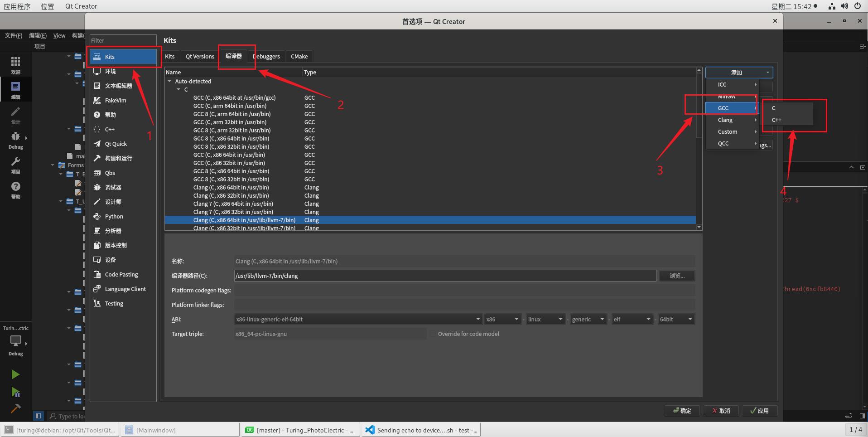Viewport: 868px width, 437px height.
Task: Click the Start Debugging run icon
Action: (15, 392)
